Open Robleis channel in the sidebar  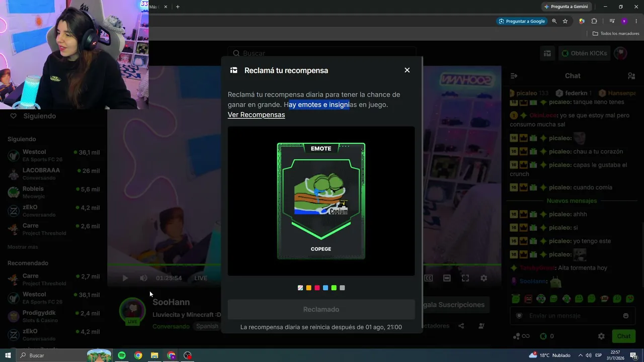pyautogui.click(x=53, y=193)
